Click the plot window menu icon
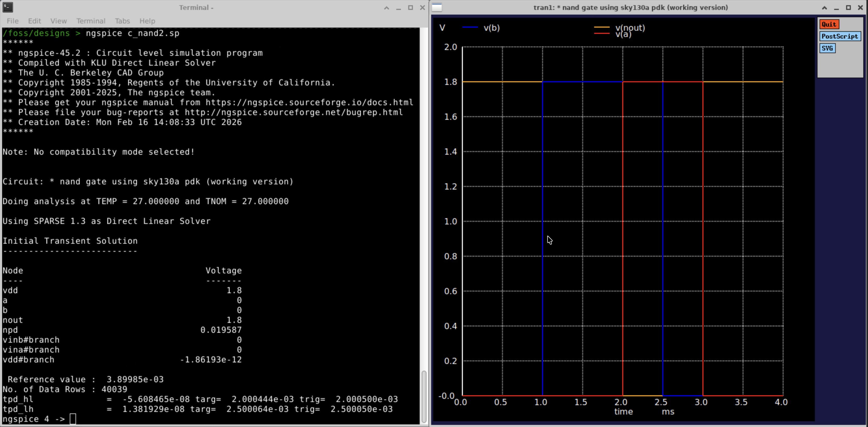The width and height of the screenshot is (868, 427). [x=437, y=7]
